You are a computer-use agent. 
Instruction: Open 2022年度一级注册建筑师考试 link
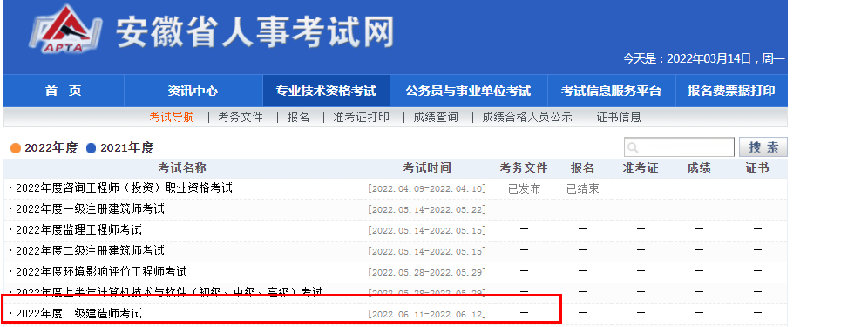point(91,209)
